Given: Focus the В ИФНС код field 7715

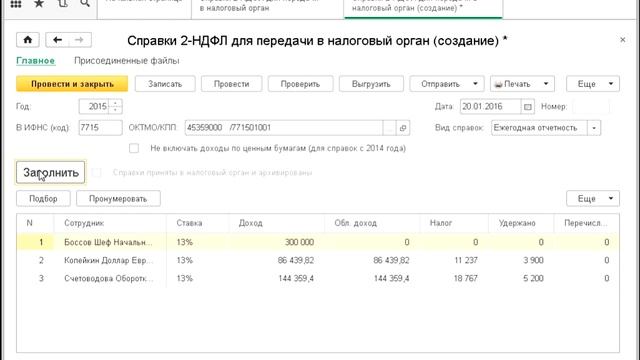Looking at the screenshot, I should [x=100, y=128].
